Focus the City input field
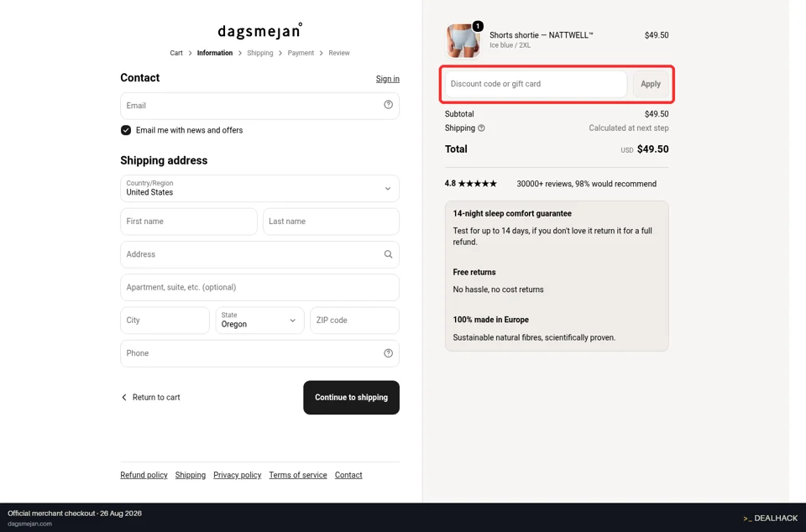Viewport: 806px width, 532px height. (x=165, y=321)
